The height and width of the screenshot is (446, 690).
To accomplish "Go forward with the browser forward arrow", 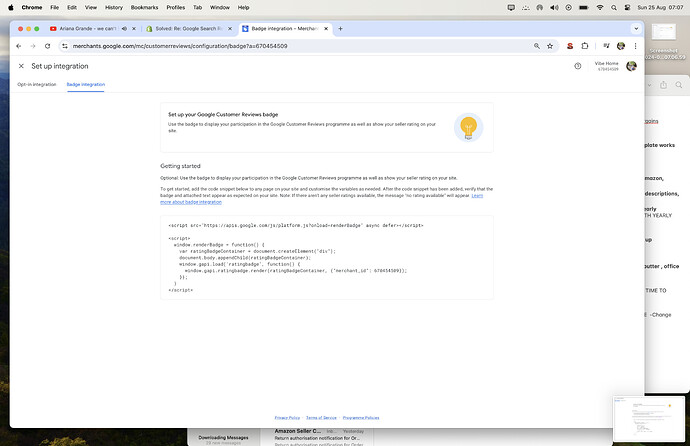I will click(33, 46).
